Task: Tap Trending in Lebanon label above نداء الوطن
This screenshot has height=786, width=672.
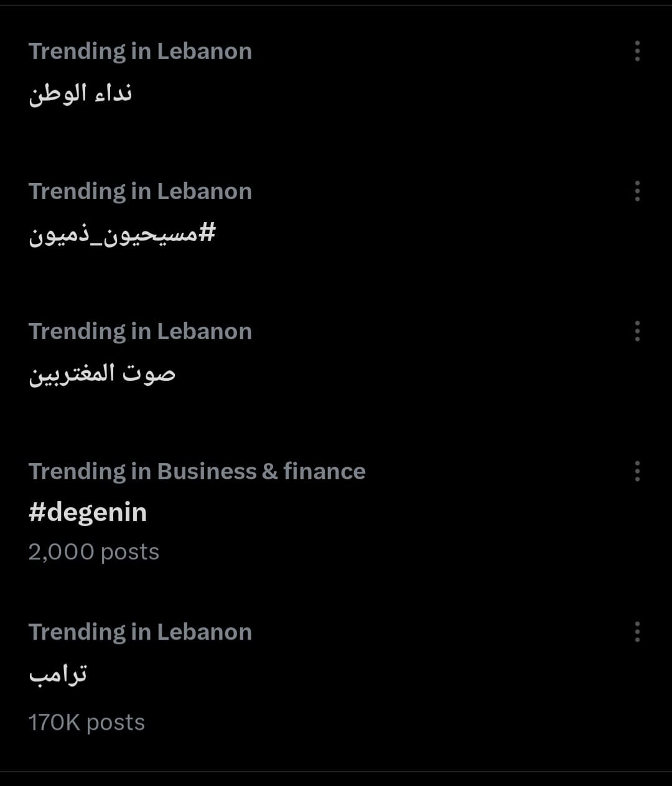Action: pos(140,51)
